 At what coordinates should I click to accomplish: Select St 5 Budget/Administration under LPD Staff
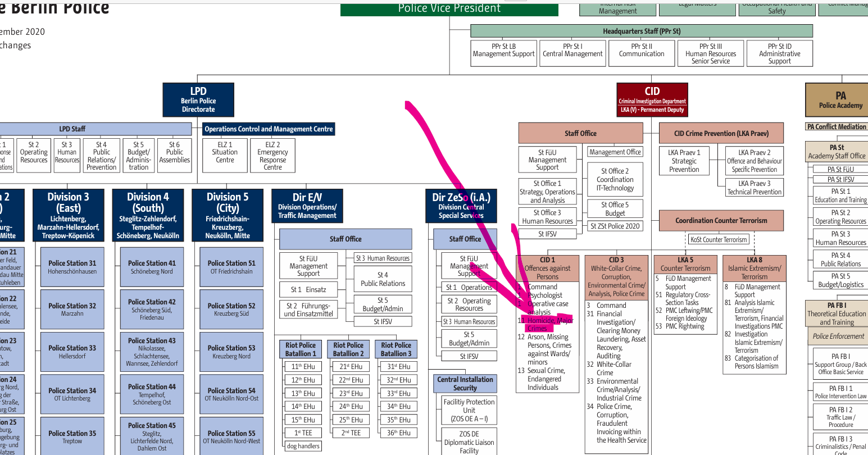(139, 156)
